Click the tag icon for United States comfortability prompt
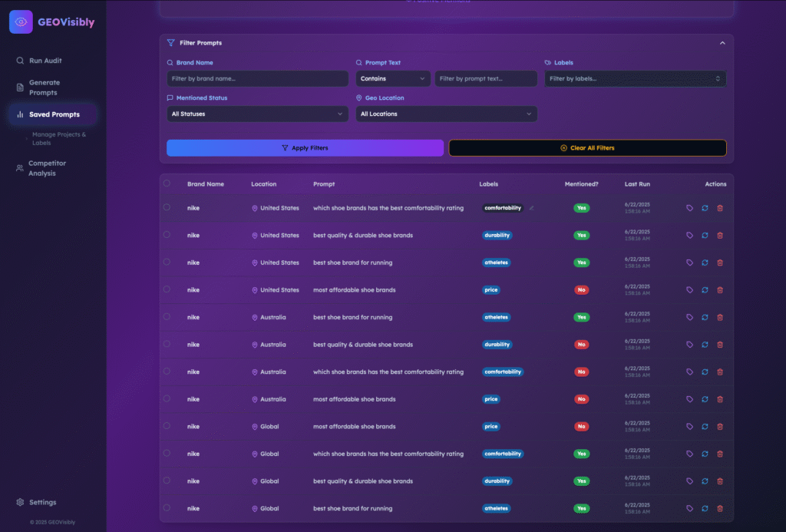 click(x=689, y=208)
